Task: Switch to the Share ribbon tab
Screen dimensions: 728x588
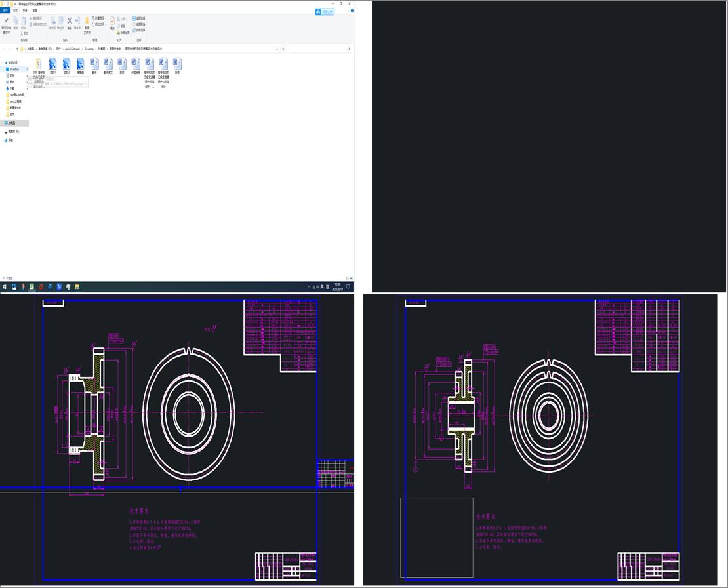Action: click(25, 10)
